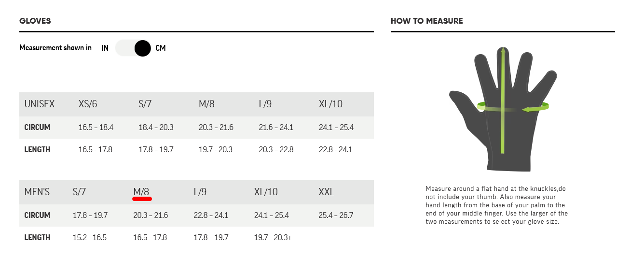The width and height of the screenshot is (644, 259).
Task: Click Men's length value 19.7 - 20.3+
Action: pyautogui.click(x=273, y=237)
